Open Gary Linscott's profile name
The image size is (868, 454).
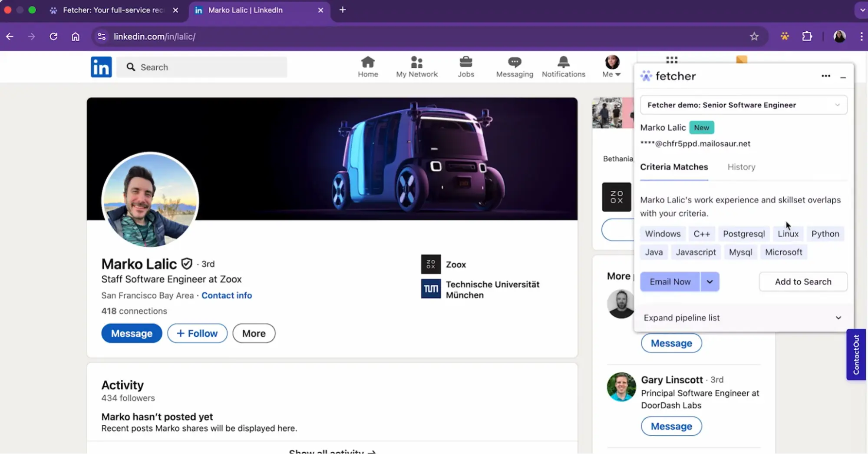coord(672,380)
